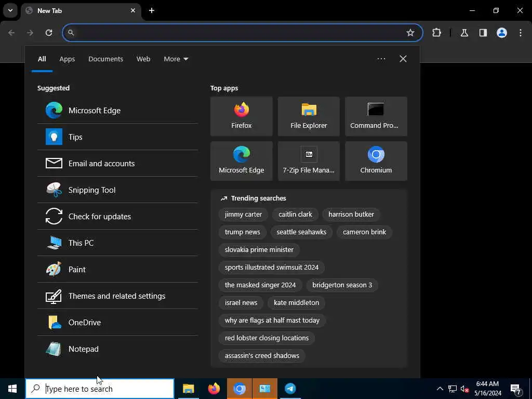Open the tab search dropdown arrow

click(10, 10)
